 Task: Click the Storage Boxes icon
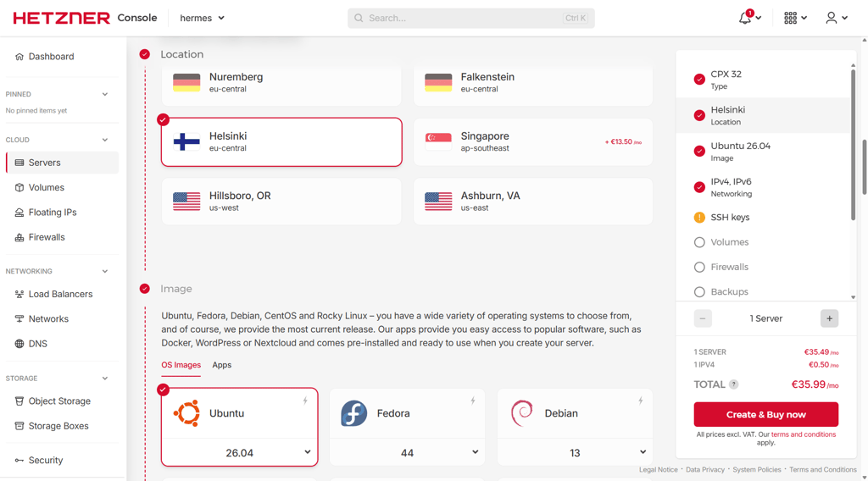(x=19, y=426)
